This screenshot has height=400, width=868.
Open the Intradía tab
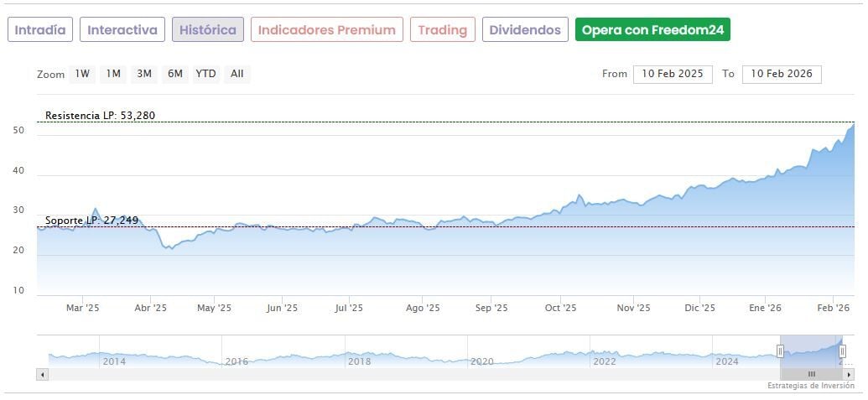[x=40, y=30]
